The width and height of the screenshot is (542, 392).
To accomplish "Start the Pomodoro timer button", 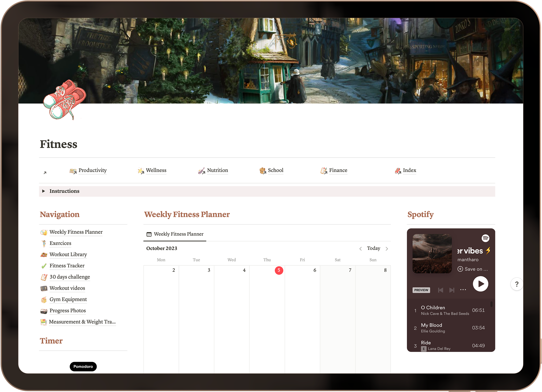I will (83, 366).
